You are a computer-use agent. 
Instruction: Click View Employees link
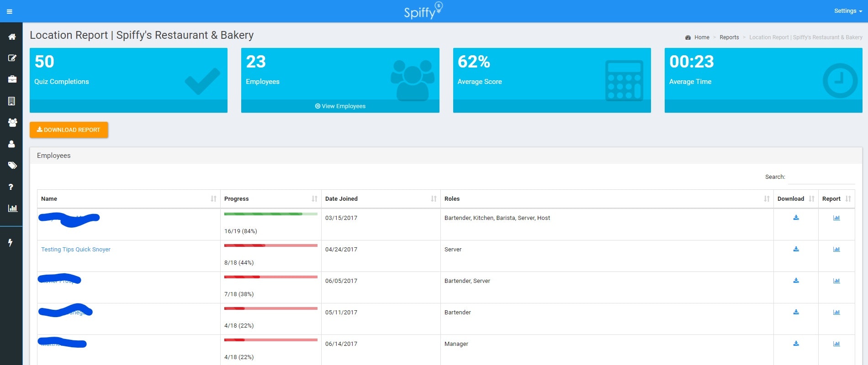click(x=340, y=106)
